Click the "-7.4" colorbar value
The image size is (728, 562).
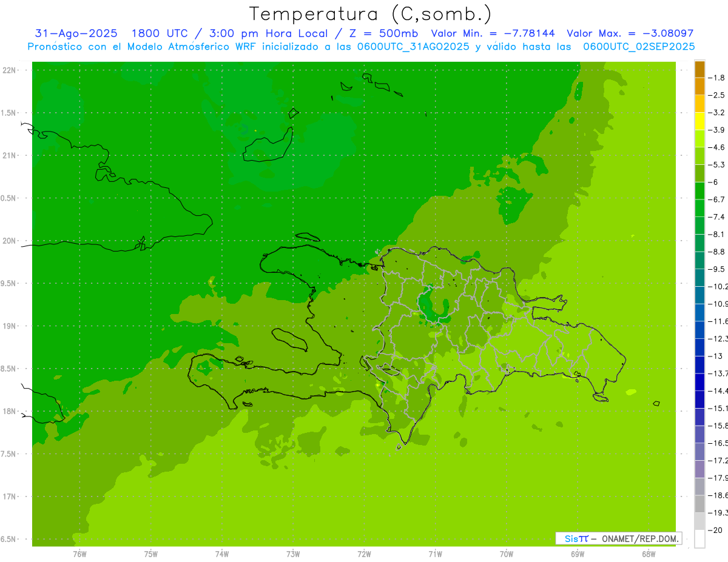[717, 217]
